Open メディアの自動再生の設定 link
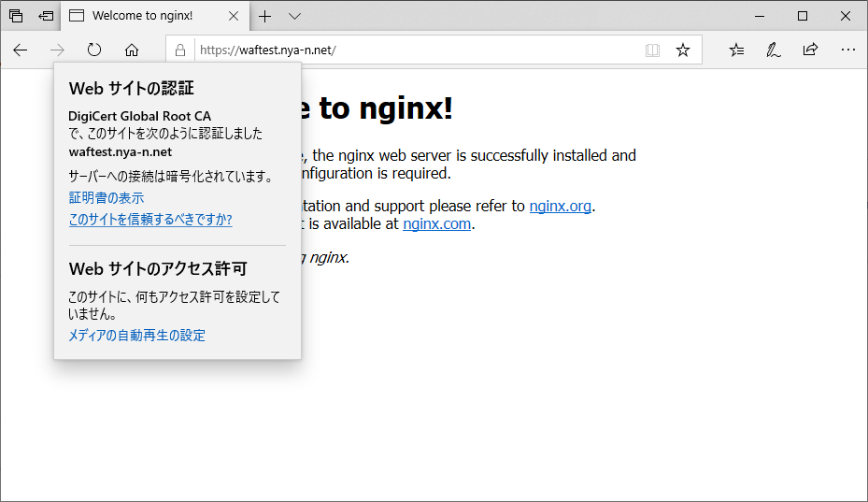868x502 pixels. point(136,336)
